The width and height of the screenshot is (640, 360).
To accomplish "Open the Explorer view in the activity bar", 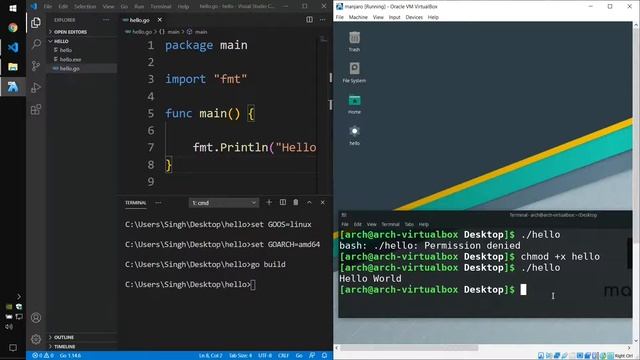I will [36, 22].
